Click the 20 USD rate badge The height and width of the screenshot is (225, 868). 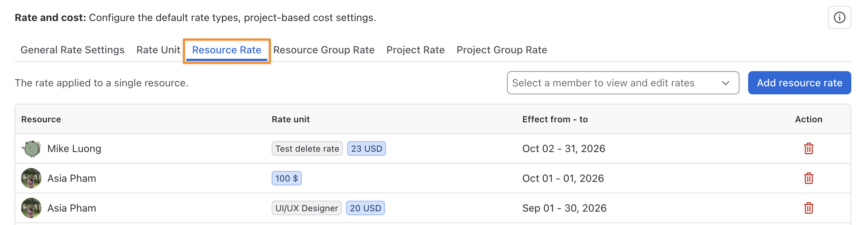pos(365,208)
